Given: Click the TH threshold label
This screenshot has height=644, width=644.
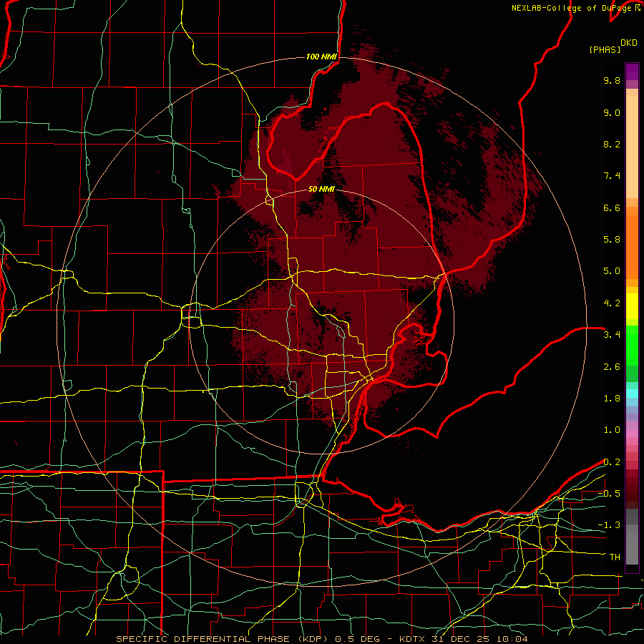Looking at the screenshot, I should (615, 557).
